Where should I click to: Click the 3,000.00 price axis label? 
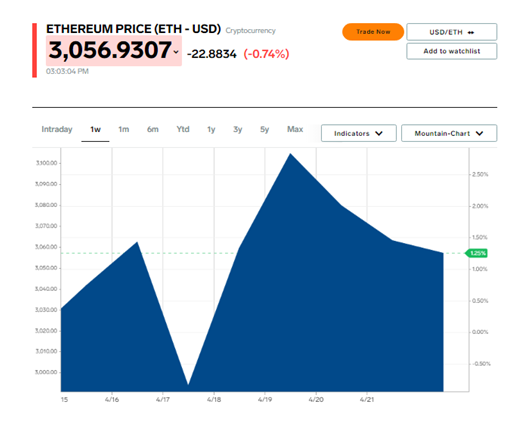[46, 372]
